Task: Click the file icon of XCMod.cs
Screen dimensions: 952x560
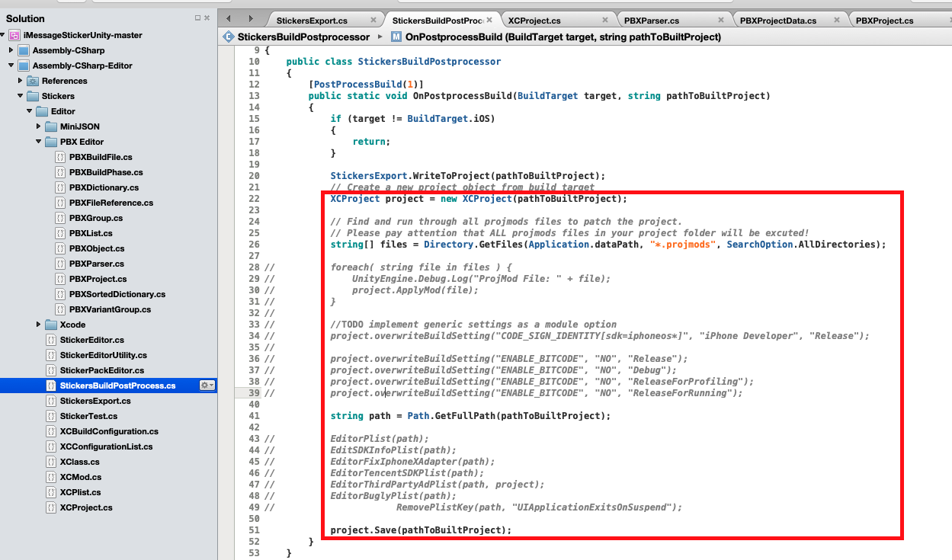Action: point(50,477)
